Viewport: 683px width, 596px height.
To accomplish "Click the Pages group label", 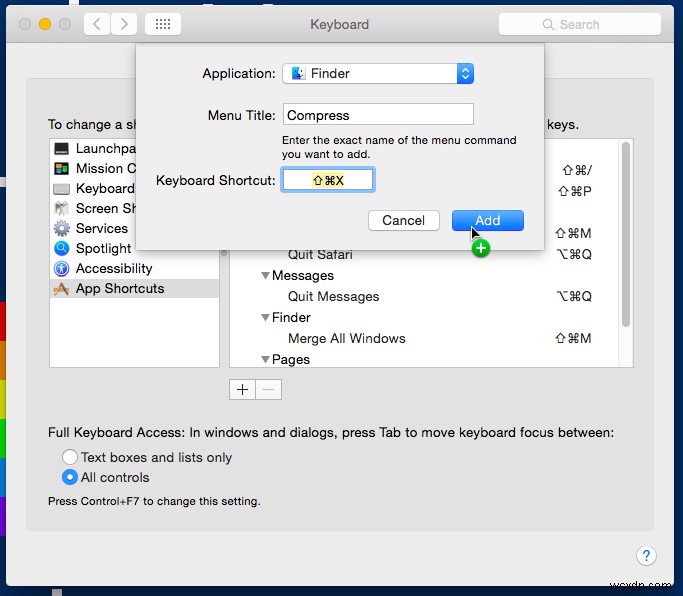I will coord(291,359).
